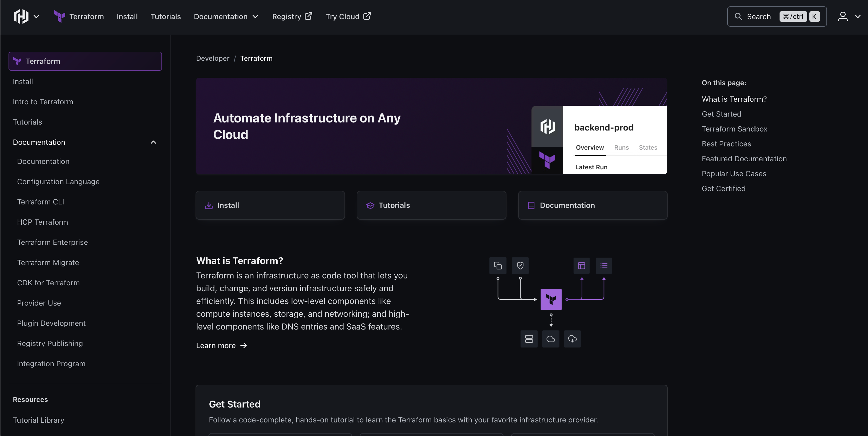Click the cloud download icon in diagram
The image size is (868, 436).
coord(572,339)
